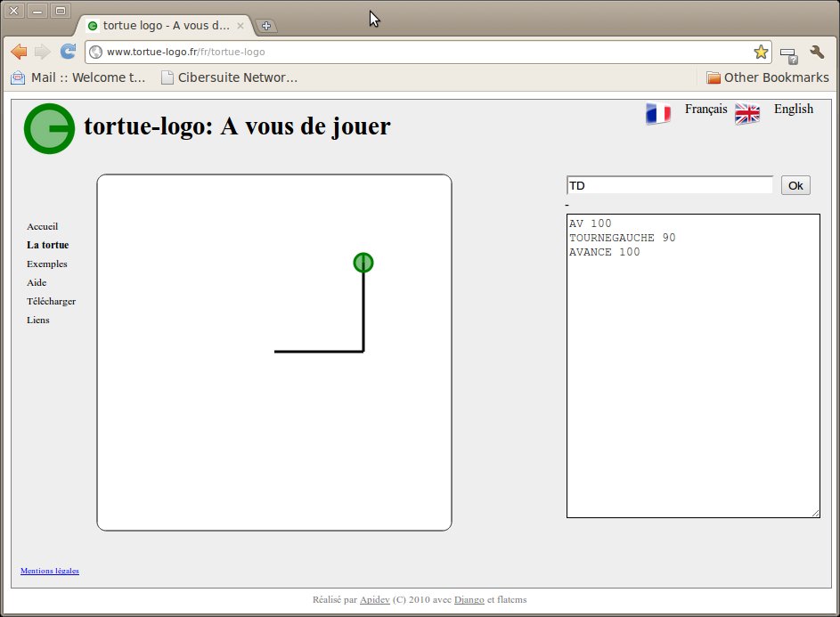Select La tortue in the side menu
The image size is (840, 617).
tap(48, 245)
